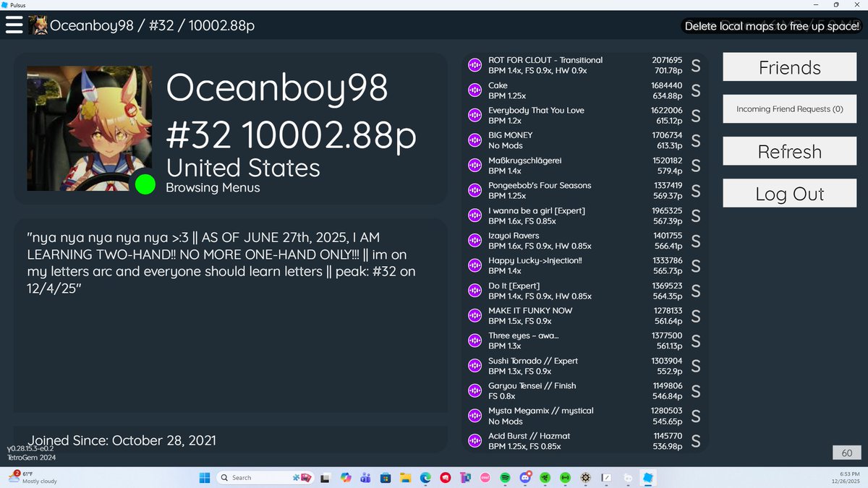This screenshot has height=488, width=868.
Task: Open the hamburger navigation menu
Action: coord(14,24)
